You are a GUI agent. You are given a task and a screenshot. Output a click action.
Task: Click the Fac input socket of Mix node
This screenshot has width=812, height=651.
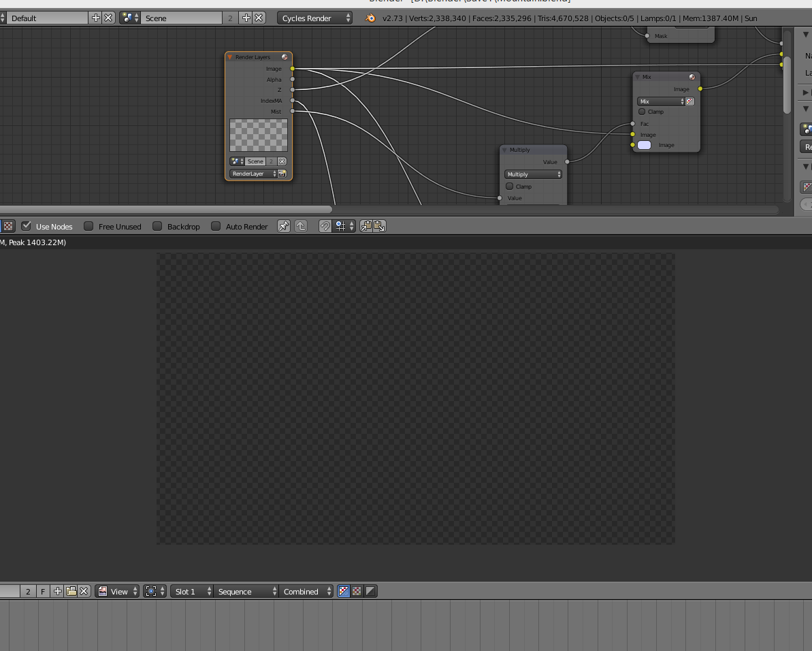tap(633, 124)
